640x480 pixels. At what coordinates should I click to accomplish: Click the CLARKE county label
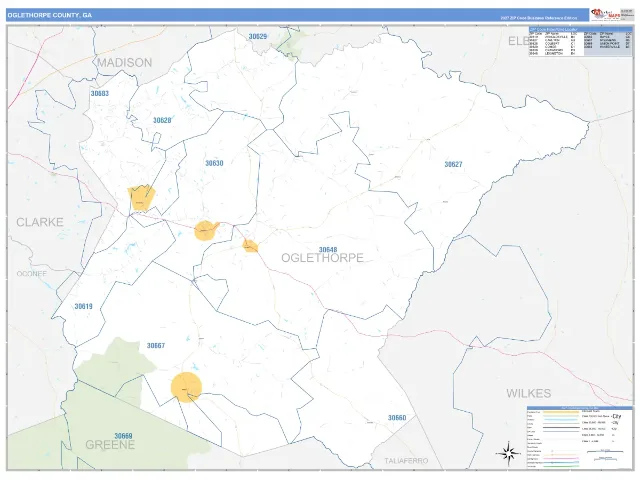pos(40,222)
